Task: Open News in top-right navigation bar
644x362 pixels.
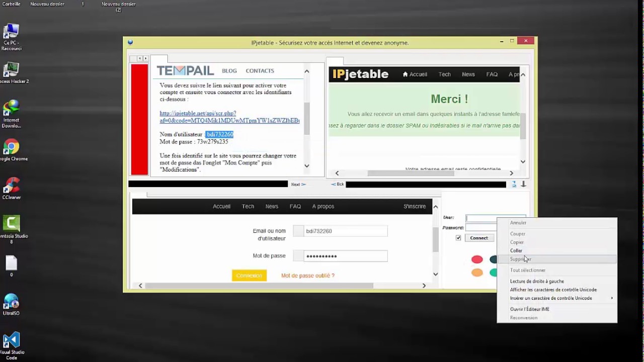Action: [x=468, y=74]
